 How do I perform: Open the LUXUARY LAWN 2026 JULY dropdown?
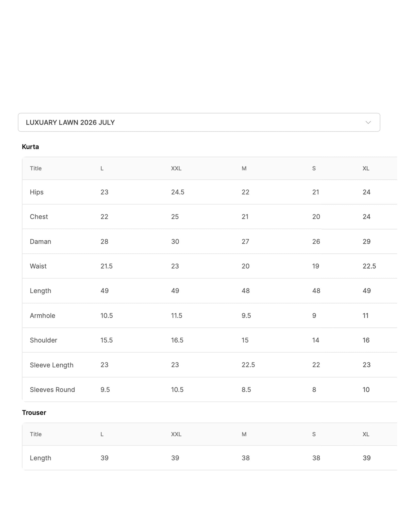pos(199,122)
